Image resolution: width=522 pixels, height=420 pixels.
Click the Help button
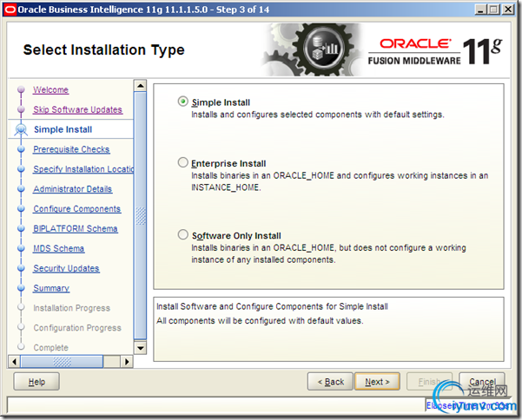36,382
